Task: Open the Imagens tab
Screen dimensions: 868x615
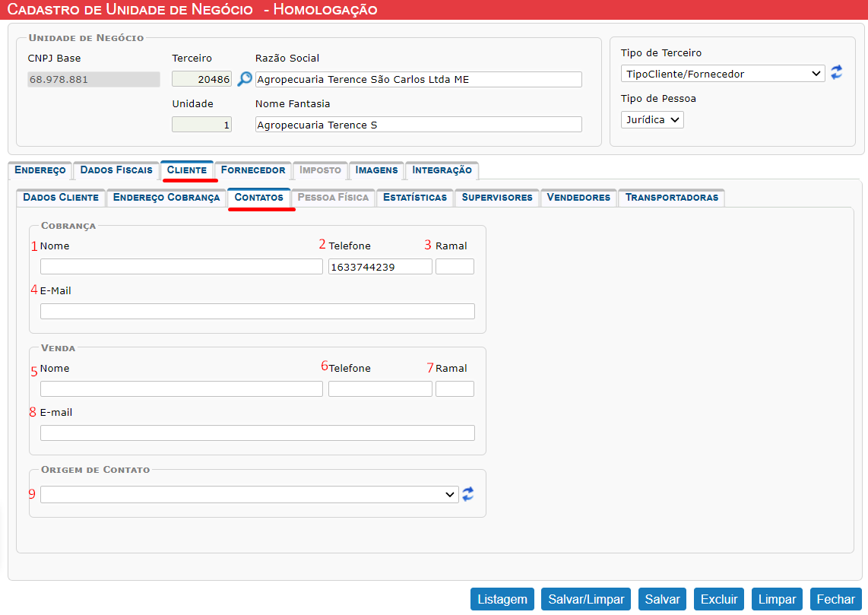Action: pyautogui.click(x=376, y=170)
